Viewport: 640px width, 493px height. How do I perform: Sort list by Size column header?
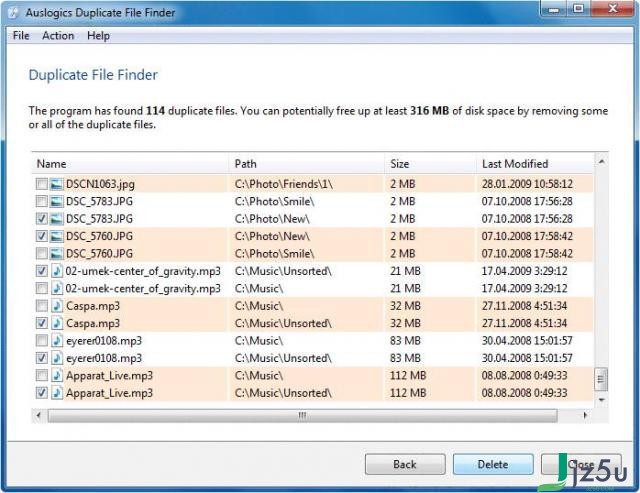pos(430,164)
